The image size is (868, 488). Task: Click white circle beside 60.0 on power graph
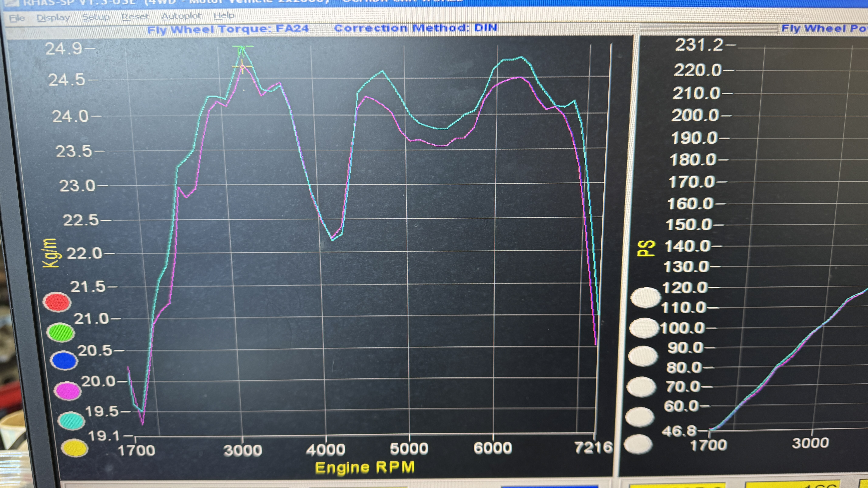[640, 417]
